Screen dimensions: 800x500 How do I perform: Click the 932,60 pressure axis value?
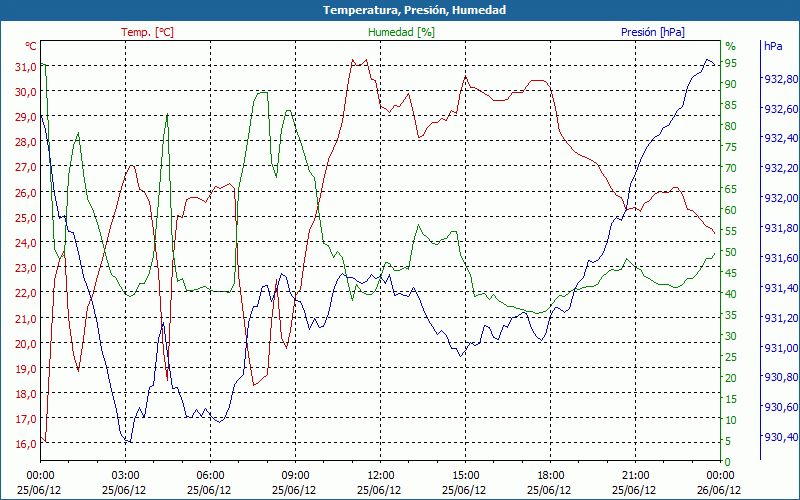coord(781,109)
